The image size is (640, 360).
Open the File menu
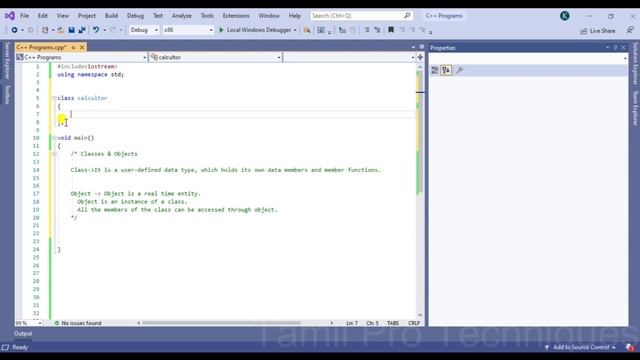point(24,16)
